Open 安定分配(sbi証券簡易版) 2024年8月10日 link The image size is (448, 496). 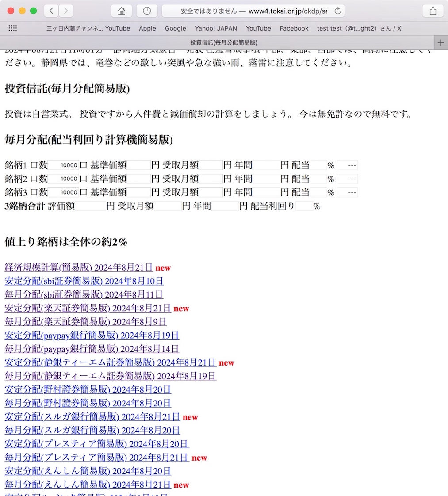[84, 281]
